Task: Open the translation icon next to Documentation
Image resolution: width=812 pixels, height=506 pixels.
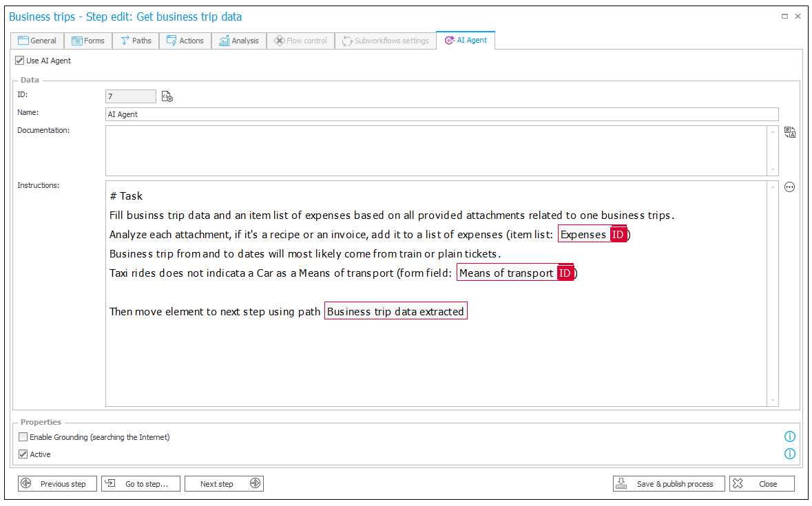Action: [x=789, y=131]
